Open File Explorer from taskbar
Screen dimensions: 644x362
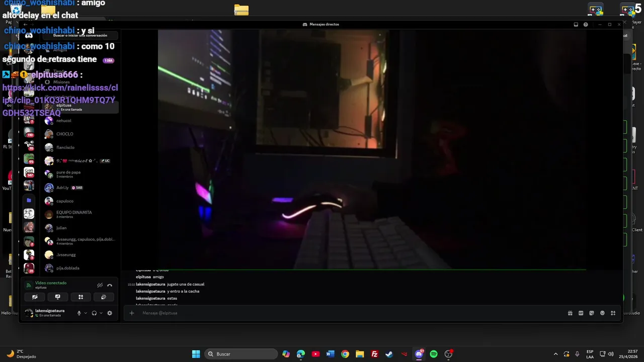click(x=360, y=354)
